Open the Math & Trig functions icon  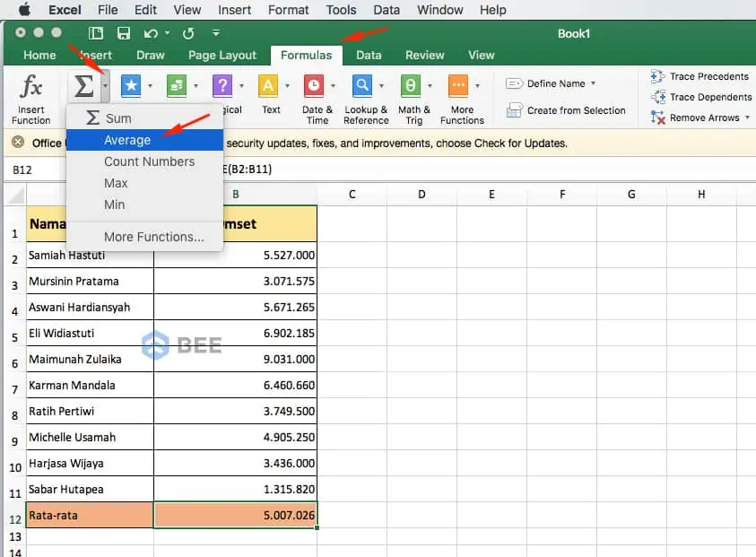(411, 86)
